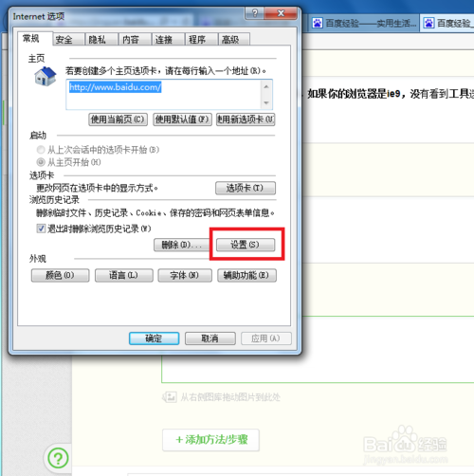Click image placeholder icon beside 从右侧图库拖动图片到此处
474x476 pixels.
[170, 396]
